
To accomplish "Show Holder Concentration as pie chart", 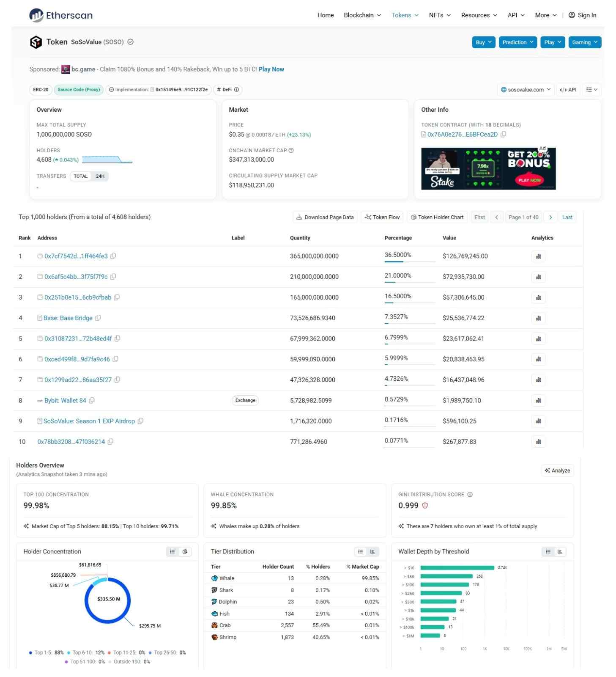I will coord(185,551).
